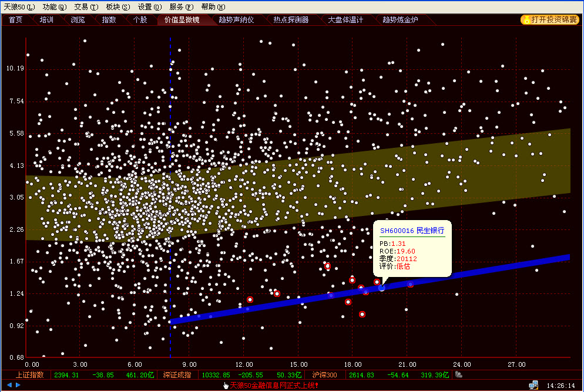Viewport: 584px width, 392px height.
Task: Click the PB:1.31 line in tooltip
Action: point(392,244)
